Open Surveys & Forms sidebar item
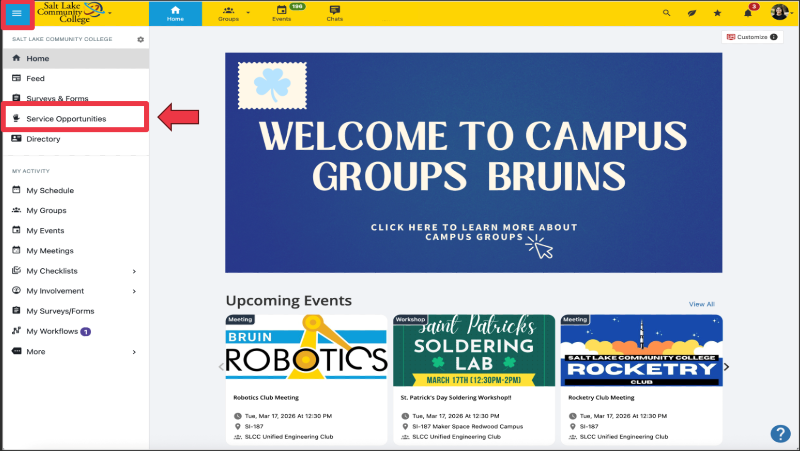Viewport: 800px width, 451px height. [x=76, y=97]
